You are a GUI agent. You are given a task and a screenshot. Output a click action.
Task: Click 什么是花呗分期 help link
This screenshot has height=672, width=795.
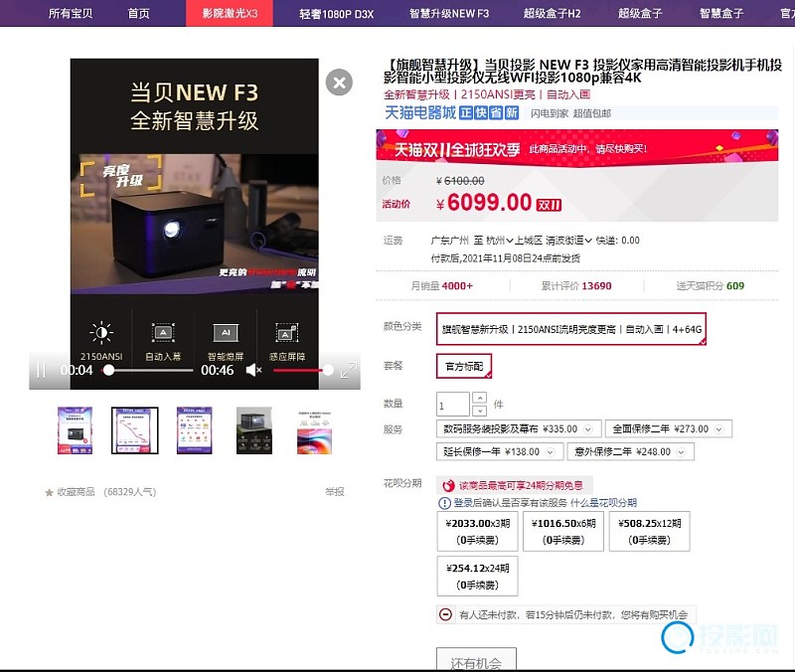(x=603, y=503)
